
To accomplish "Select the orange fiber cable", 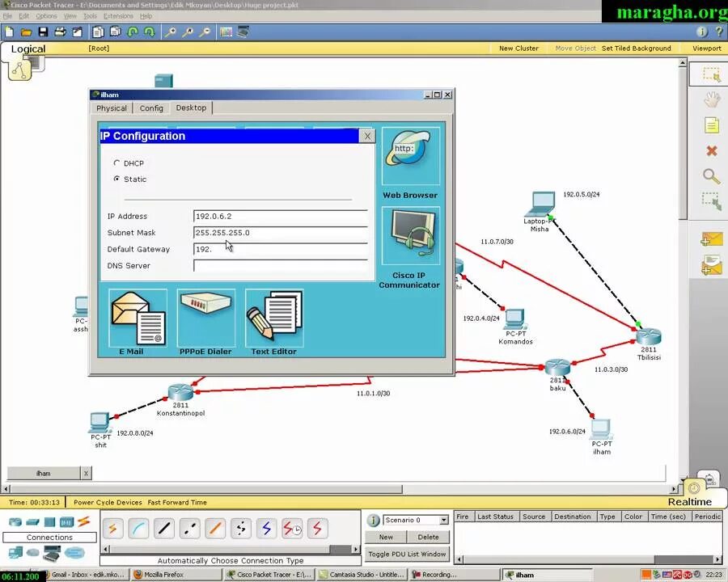I will tap(215, 528).
